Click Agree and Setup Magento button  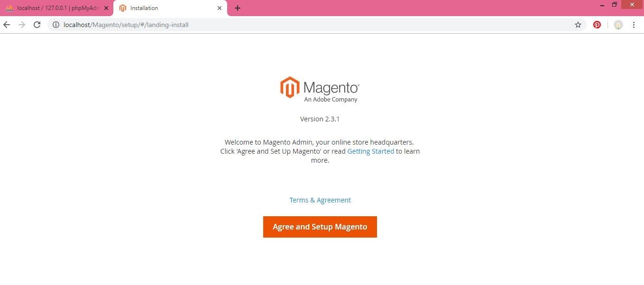(320, 227)
